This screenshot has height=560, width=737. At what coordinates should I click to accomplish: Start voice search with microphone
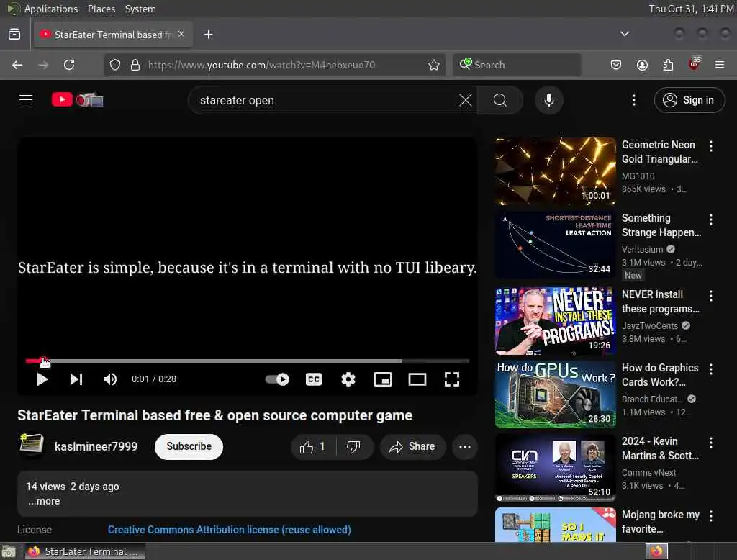click(549, 100)
